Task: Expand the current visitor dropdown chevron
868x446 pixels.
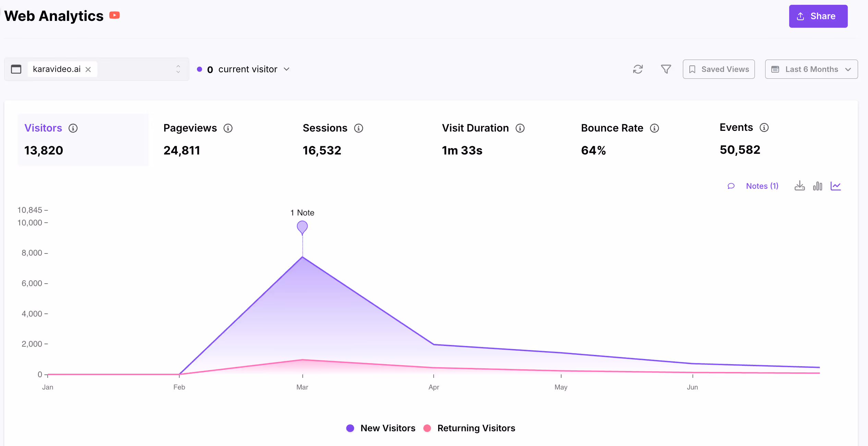Action: point(287,69)
